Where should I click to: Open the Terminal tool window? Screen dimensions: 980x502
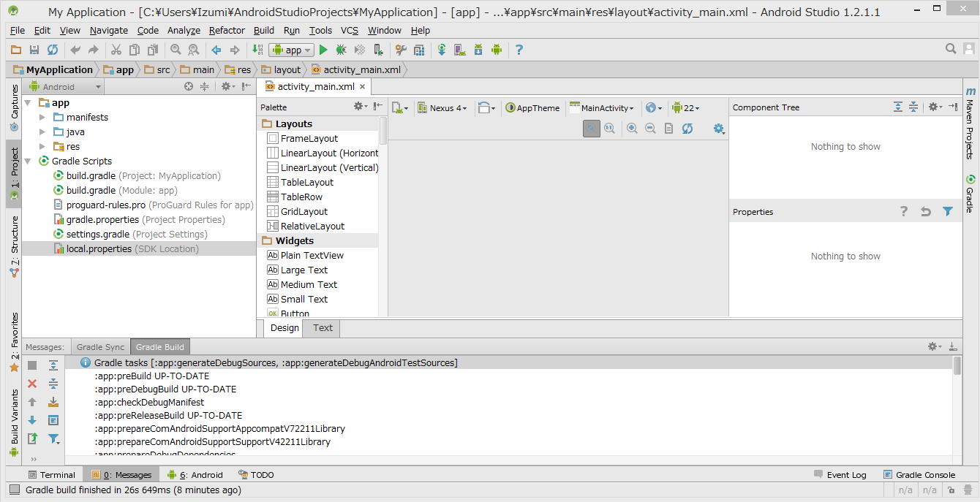click(51, 475)
